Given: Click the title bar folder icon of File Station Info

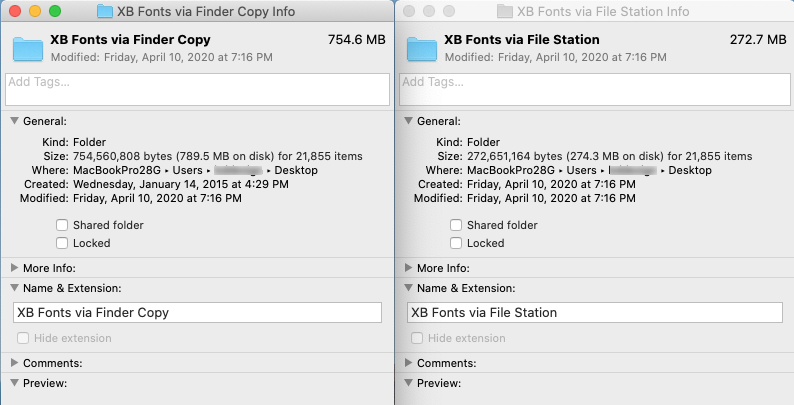Looking at the screenshot, I should pos(504,12).
